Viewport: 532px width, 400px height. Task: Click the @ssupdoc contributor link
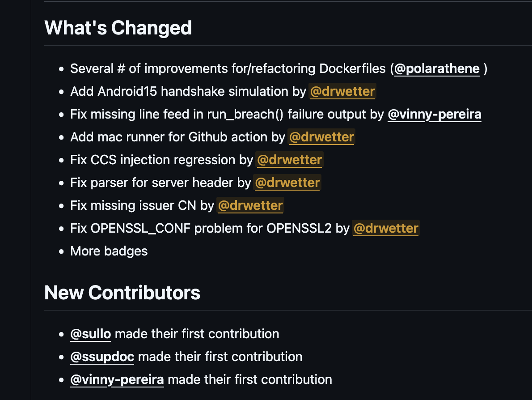[x=102, y=357]
